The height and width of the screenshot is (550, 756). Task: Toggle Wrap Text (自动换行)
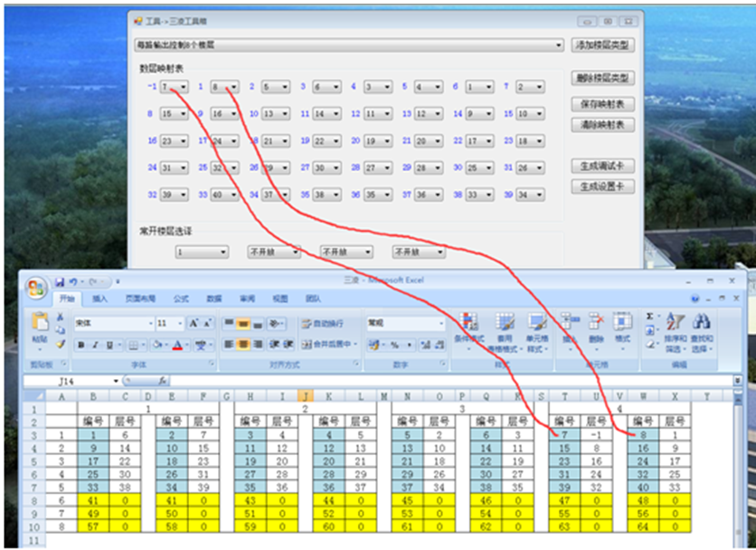pos(322,324)
